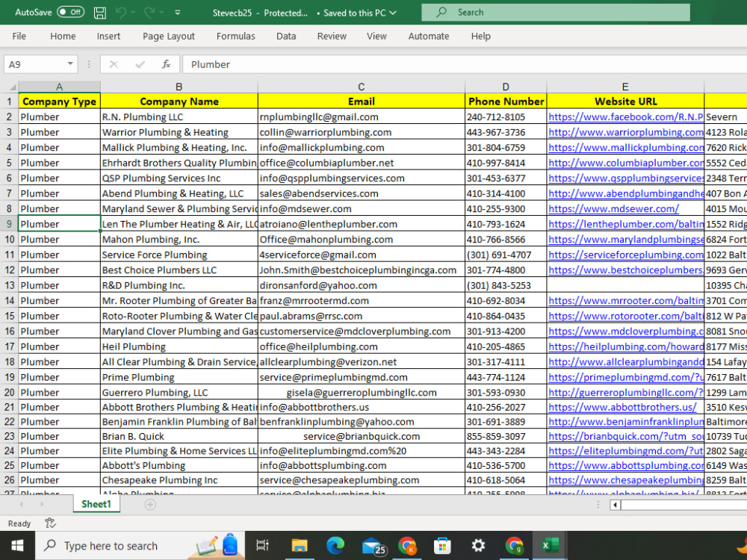Click the formula bar Enter checkmark icon
Viewport: 747px width, 560px height.
[x=140, y=64]
